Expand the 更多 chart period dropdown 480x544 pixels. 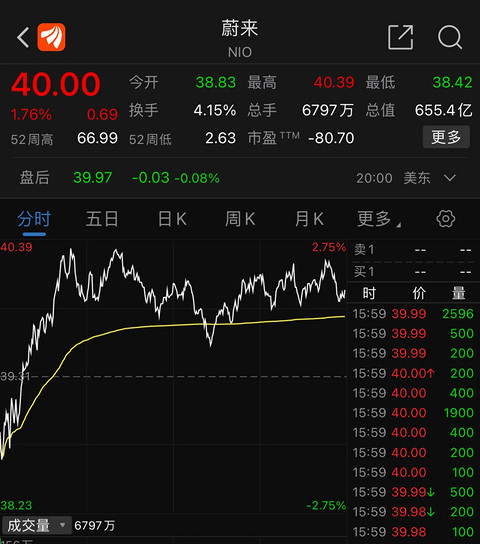[x=379, y=219]
